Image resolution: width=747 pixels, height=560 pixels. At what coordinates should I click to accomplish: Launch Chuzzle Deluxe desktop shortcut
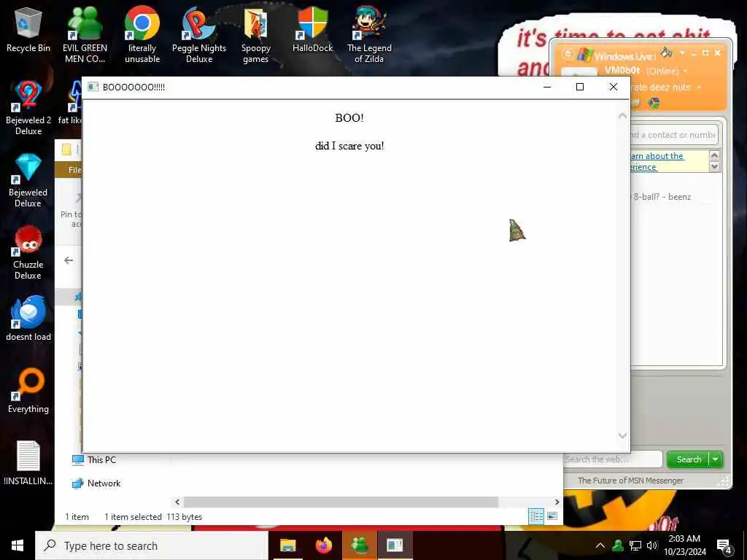[28, 252]
